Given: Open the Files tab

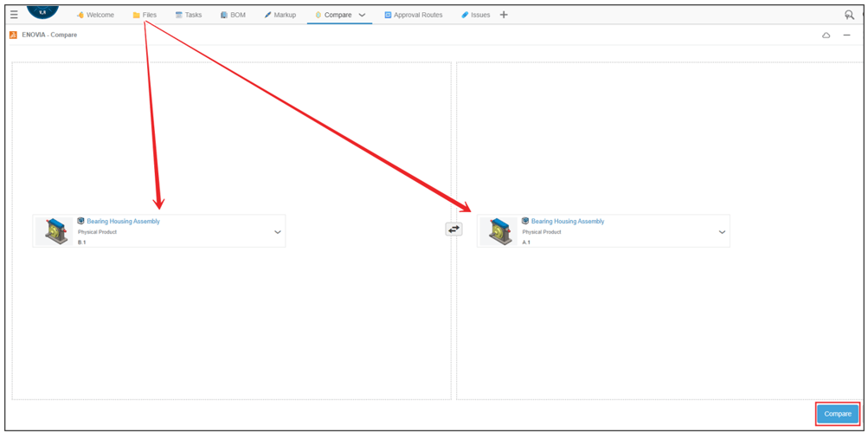Looking at the screenshot, I should (145, 15).
